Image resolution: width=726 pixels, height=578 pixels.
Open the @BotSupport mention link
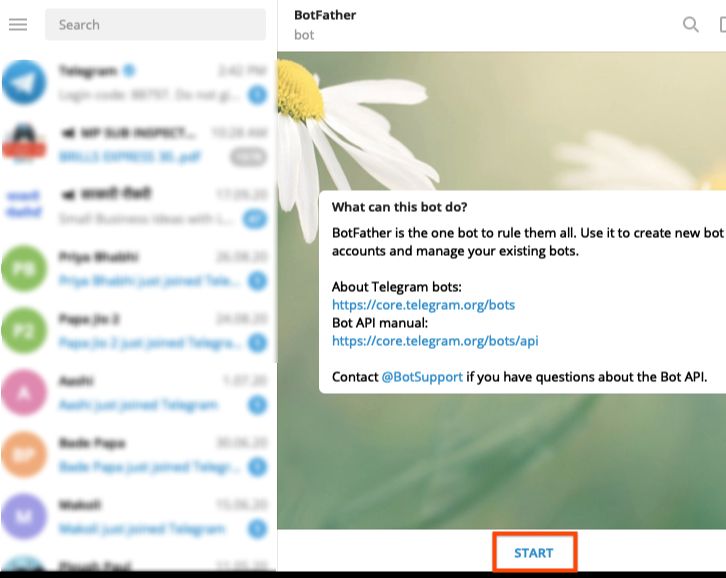[422, 377]
